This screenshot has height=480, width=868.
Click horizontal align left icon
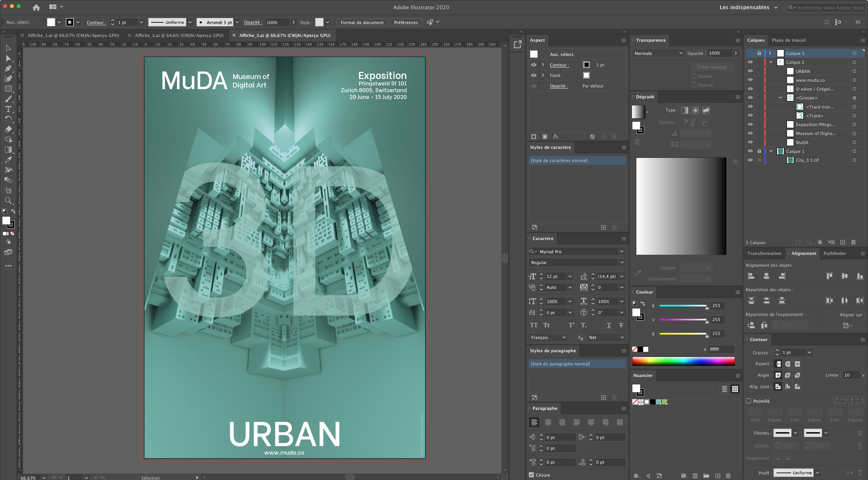(751, 276)
